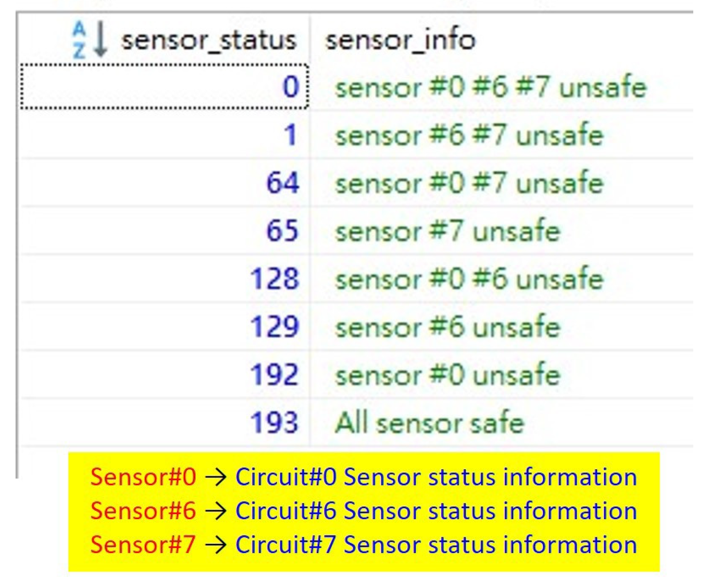
Task: Click the 'sensor #0 #6 #7 unsafe' cell
Action: tap(490, 87)
